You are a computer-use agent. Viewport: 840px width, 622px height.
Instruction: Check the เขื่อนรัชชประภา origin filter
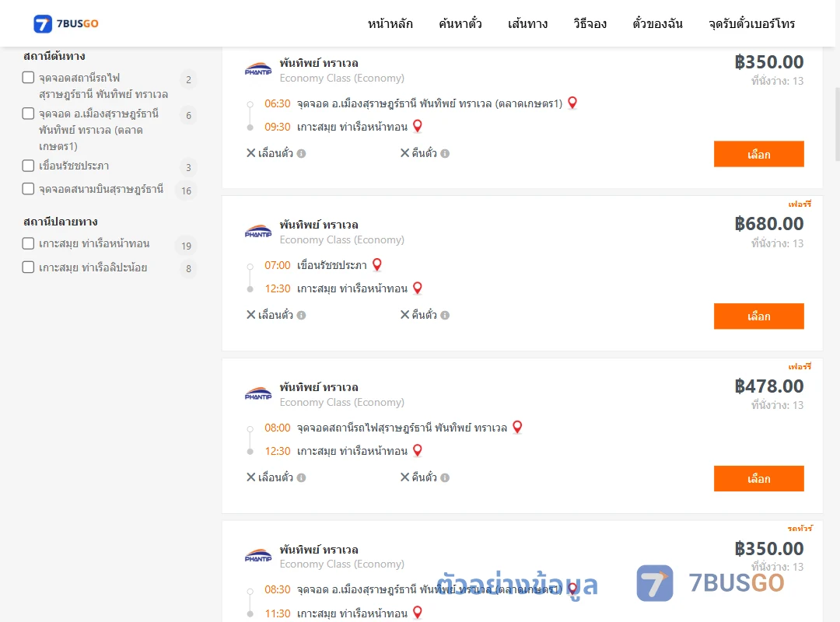29,166
